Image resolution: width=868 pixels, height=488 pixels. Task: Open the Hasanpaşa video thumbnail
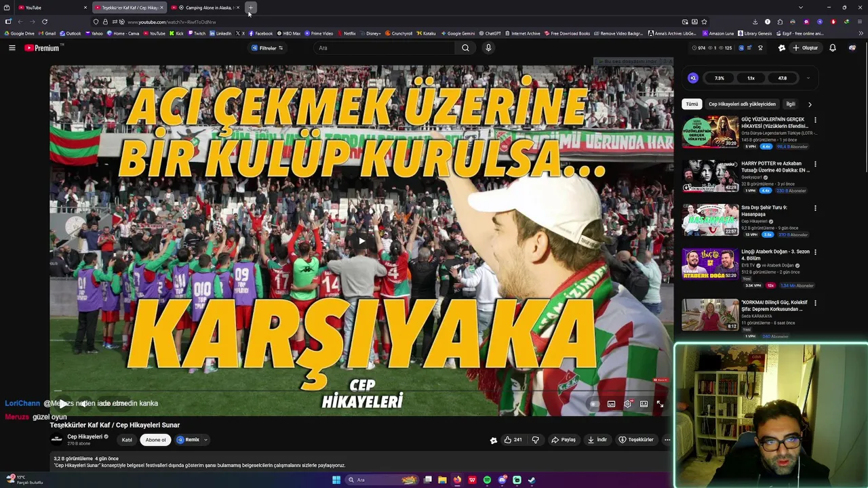[710, 220]
